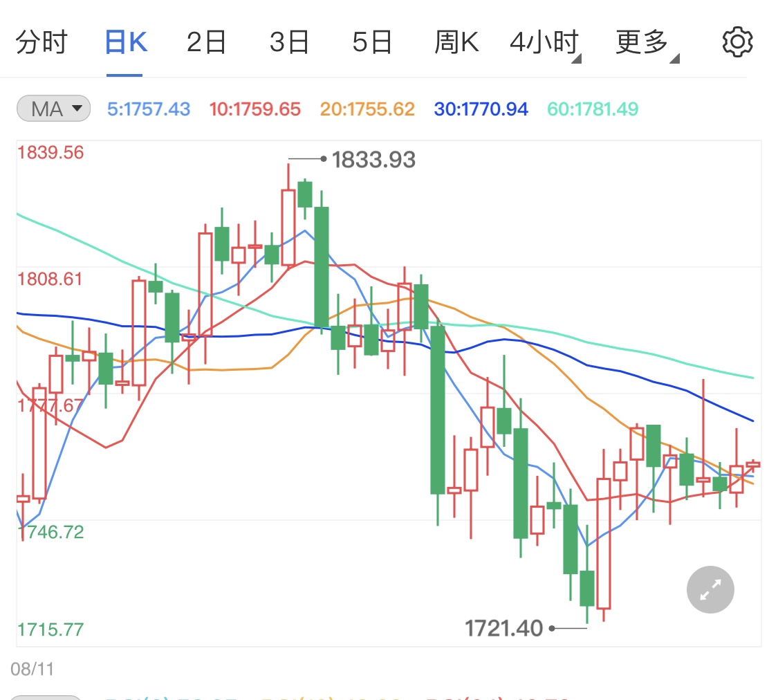
Task: Click the last red candlestick on chart
Action: point(752,464)
